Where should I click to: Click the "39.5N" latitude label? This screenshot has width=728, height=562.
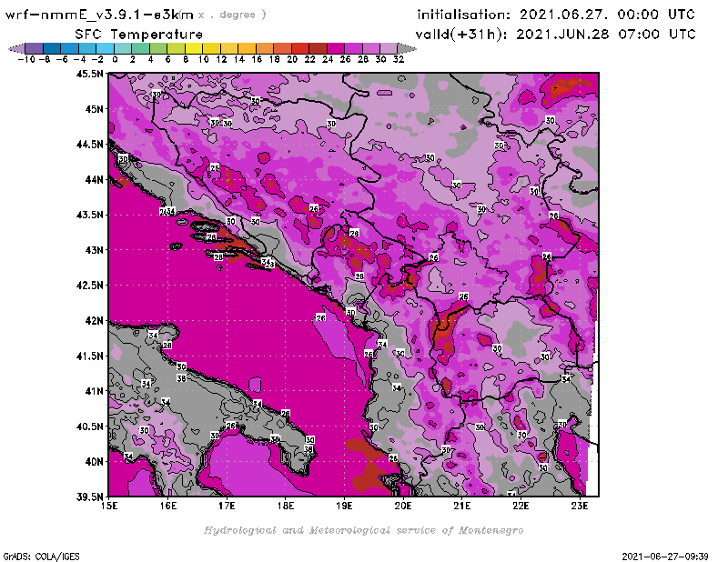(89, 497)
